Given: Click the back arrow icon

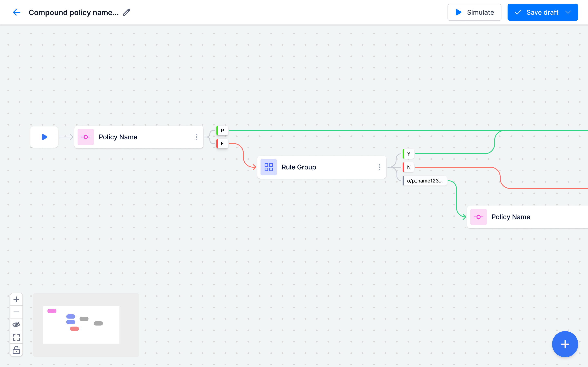Looking at the screenshot, I should (17, 12).
